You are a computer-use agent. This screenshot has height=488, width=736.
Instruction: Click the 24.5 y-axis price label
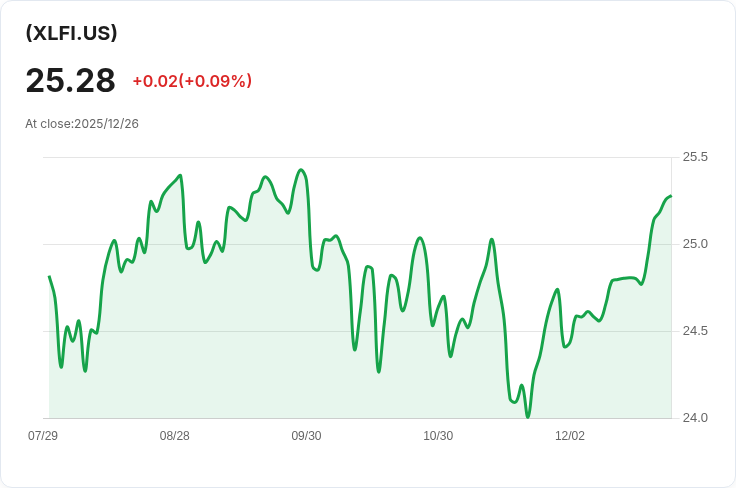click(695, 331)
